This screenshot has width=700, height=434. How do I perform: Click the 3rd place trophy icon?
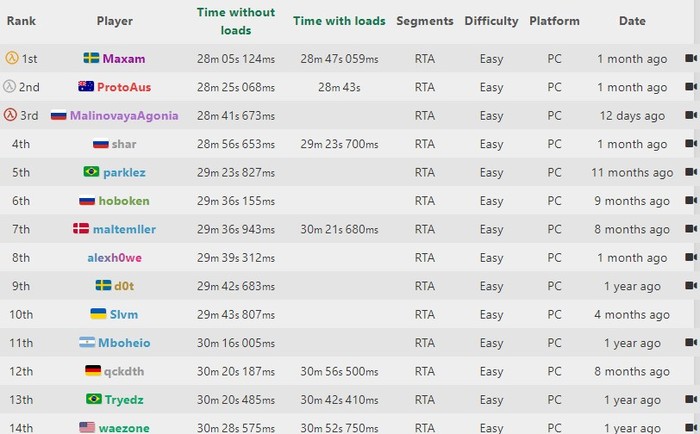[10, 115]
